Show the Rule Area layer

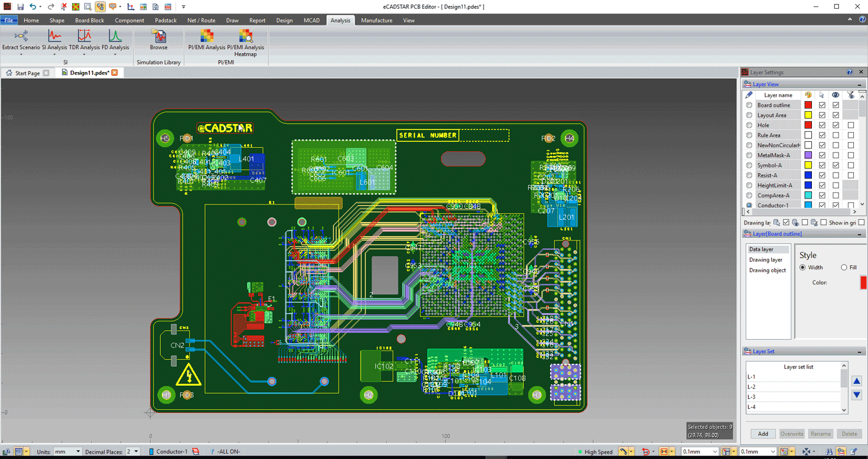[836, 135]
